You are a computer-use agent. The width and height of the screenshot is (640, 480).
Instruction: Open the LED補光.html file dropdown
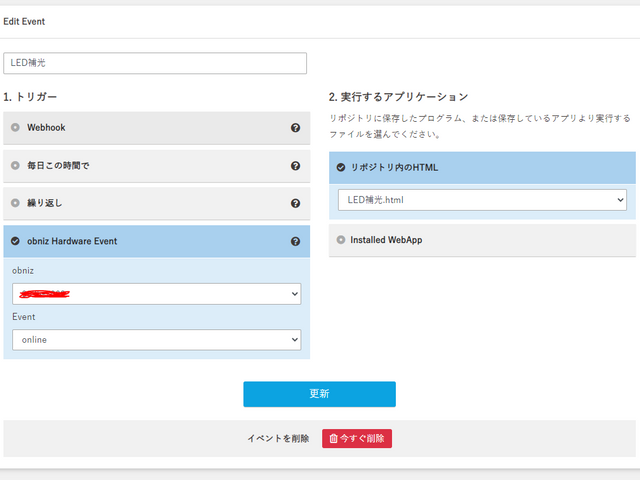[482, 200]
